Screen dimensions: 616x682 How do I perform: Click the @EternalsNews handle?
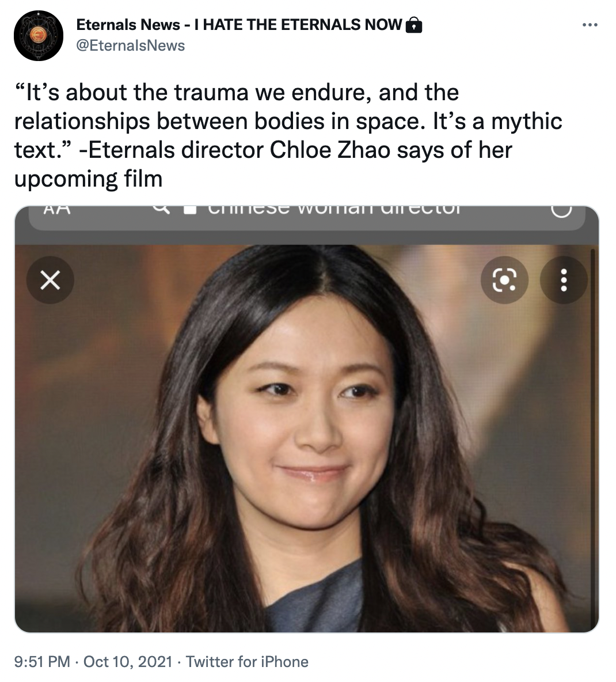pos(131,46)
